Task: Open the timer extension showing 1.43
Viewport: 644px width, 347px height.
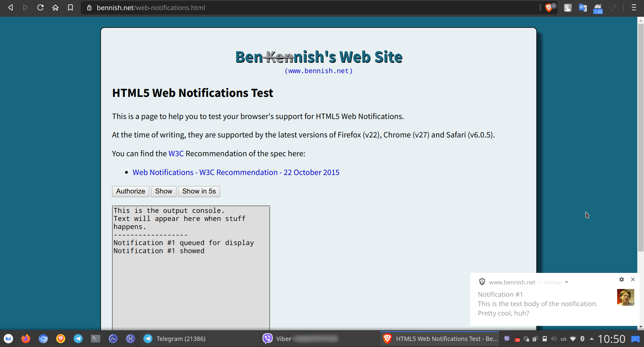Action: pyautogui.click(x=598, y=8)
